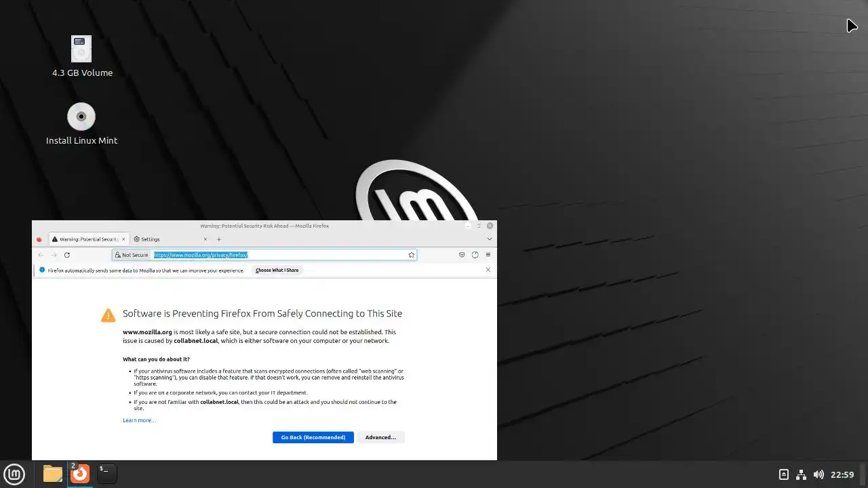The image size is (868, 488).
Task: Open the volume speaker tray icon
Action: (x=818, y=474)
